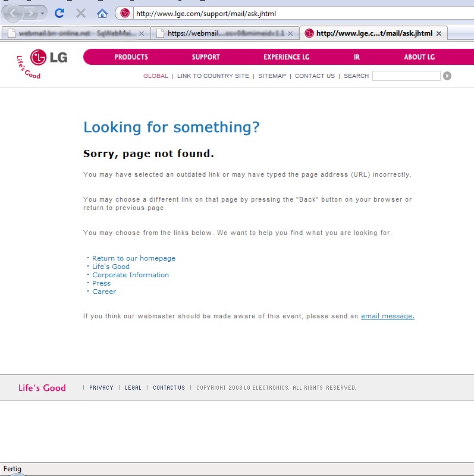
Task: Open the PRODUCTS navigation menu
Action: (x=131, y=57)
